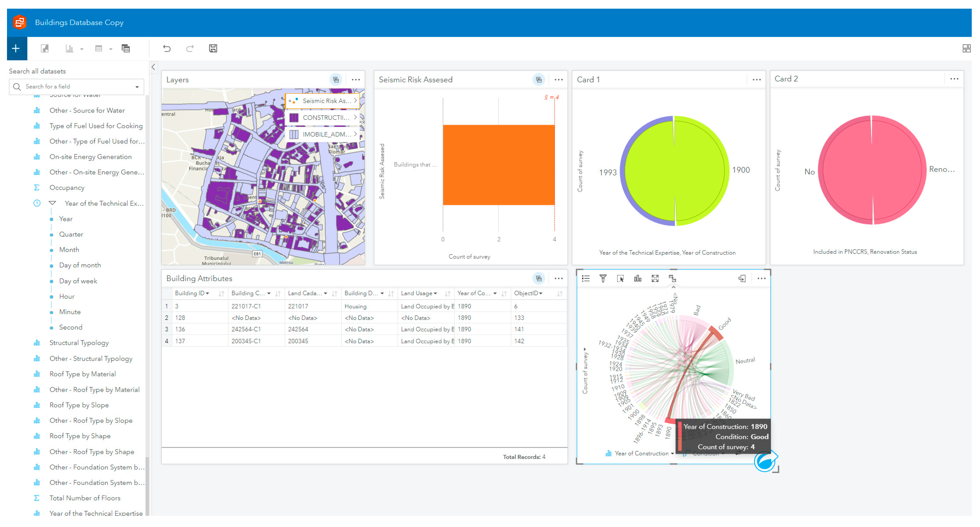Save the workbook with the disk icon
980x527 pixels.
(x=213, y=48)
